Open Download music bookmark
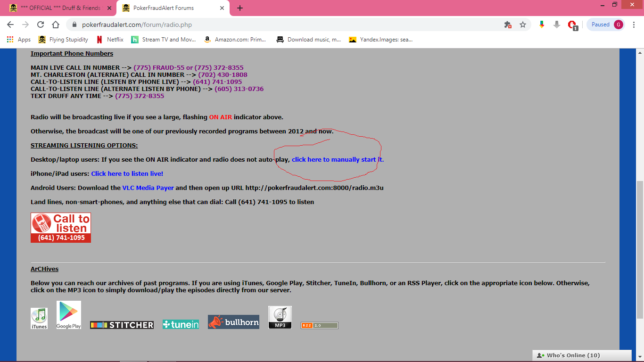Screen dimensions: 644x362 309,40
